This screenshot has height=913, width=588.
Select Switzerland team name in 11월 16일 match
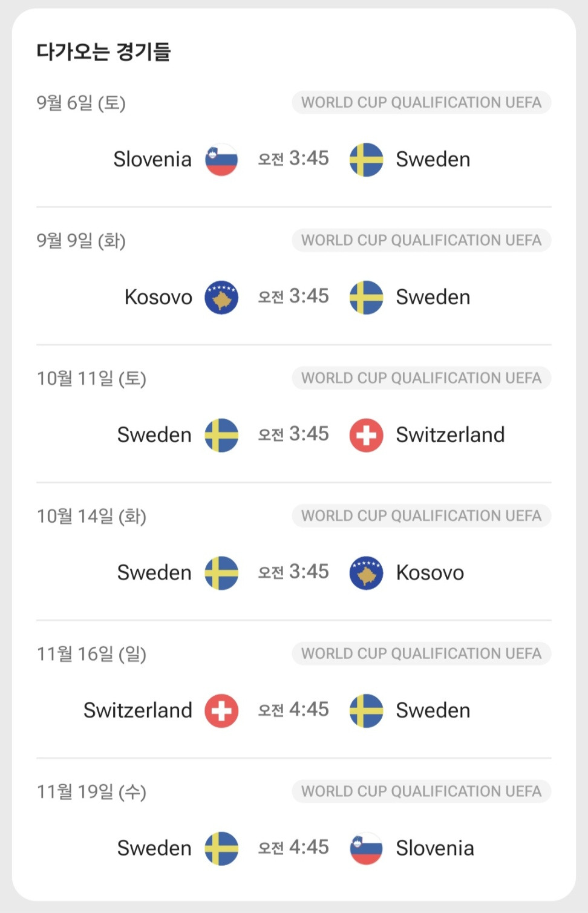(138, 710)
